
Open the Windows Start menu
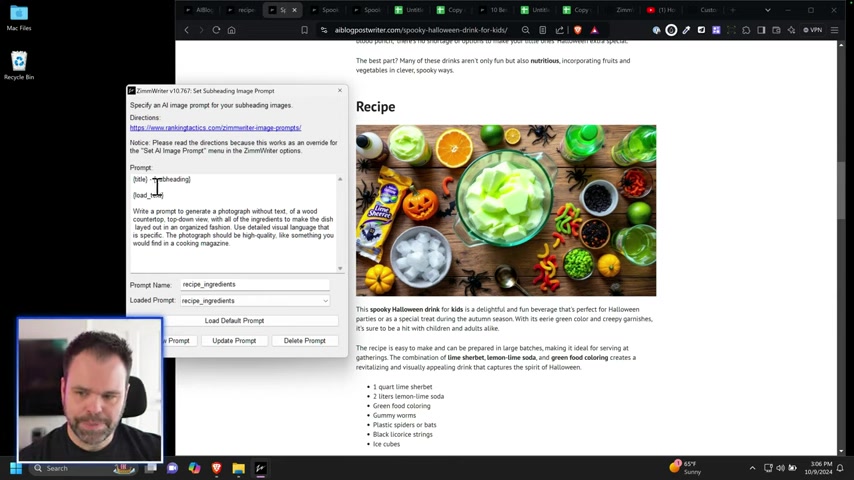16,468
